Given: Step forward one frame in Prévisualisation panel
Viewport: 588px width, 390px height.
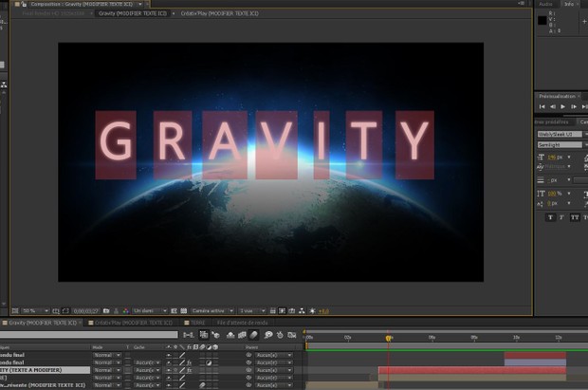Looking at the screenshot, I should 574,107.
